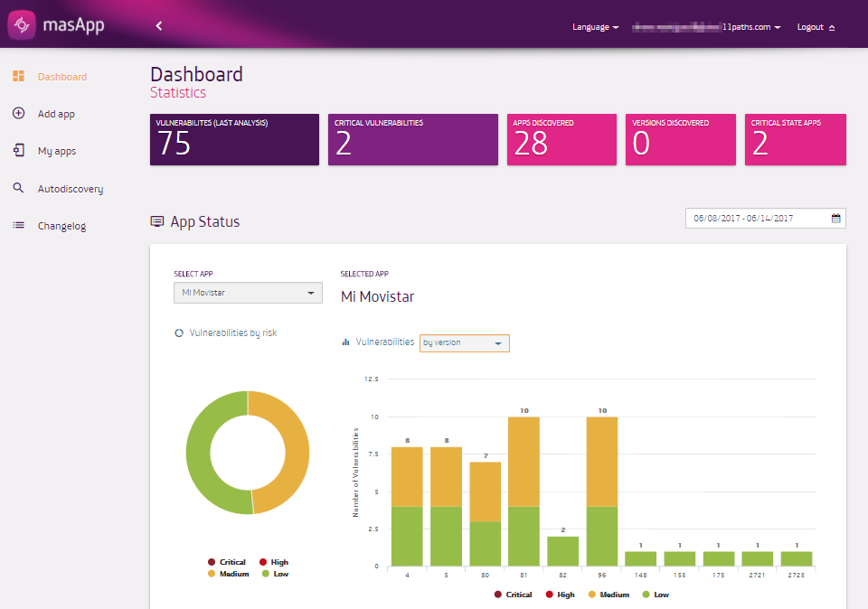Click the green bar for version 82
This screenshot has height=609, width=868.
click(x=563, y=551)
